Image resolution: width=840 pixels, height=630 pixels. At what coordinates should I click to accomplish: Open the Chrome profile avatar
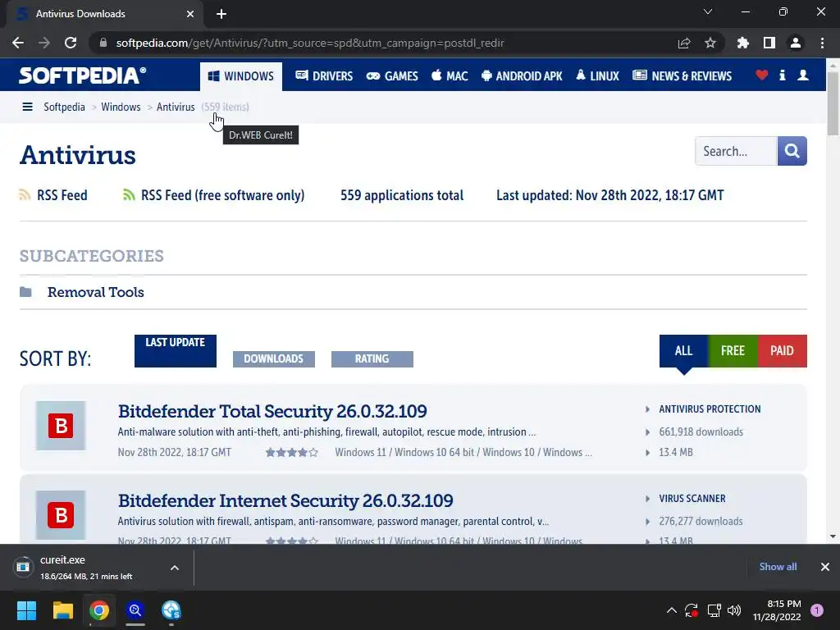[796, 43]
